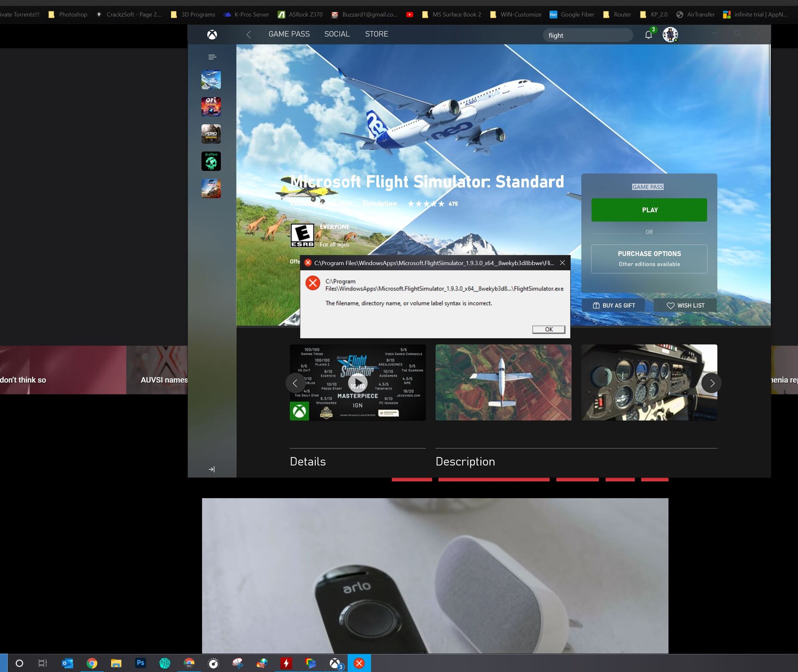
Task: Open the notifications bell
Action: pyautogui.click(x=648, y=35)
